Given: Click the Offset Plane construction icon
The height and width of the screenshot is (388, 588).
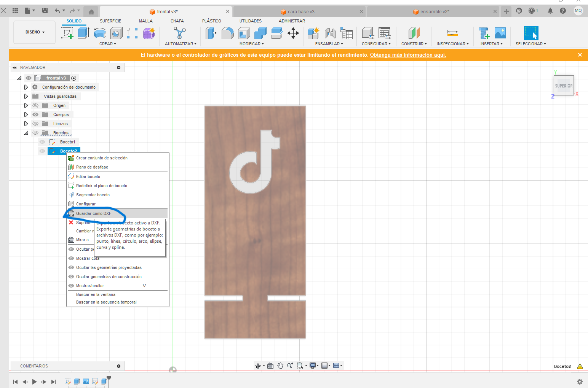Looking at the screenshot, I should [414, 33].
